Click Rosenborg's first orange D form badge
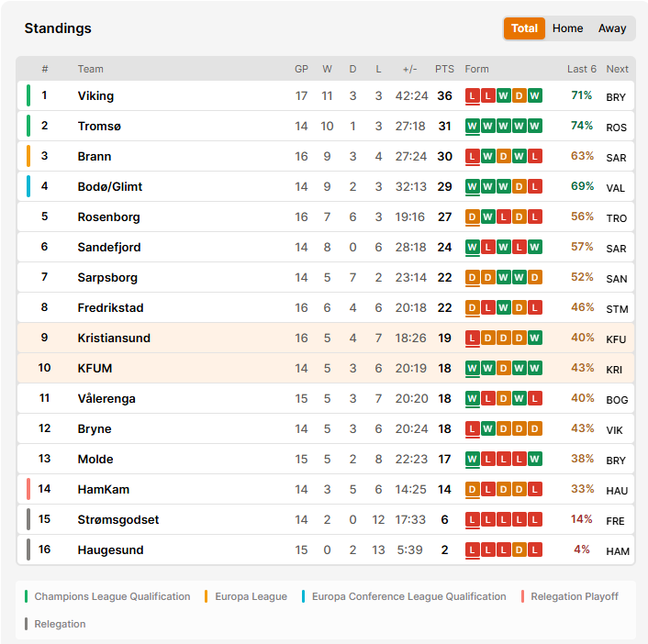This screenshot has width=648, height=644. tap(473, 217)
